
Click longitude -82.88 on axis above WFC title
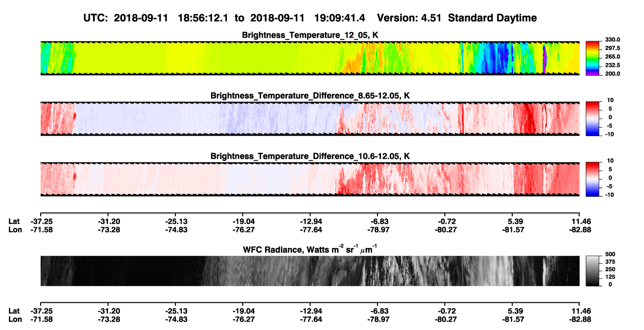click(x=580, y=230)
